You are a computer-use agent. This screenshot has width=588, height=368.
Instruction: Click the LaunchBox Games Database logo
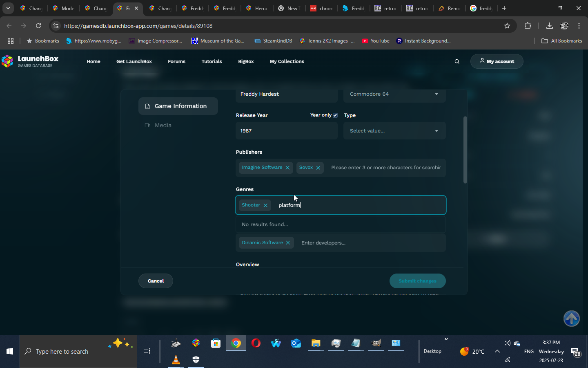pos(30,61)
